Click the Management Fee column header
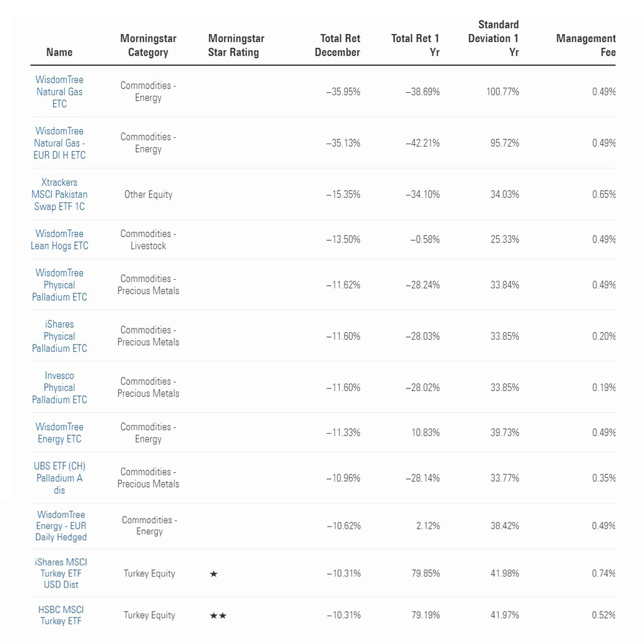 point(586,45)
